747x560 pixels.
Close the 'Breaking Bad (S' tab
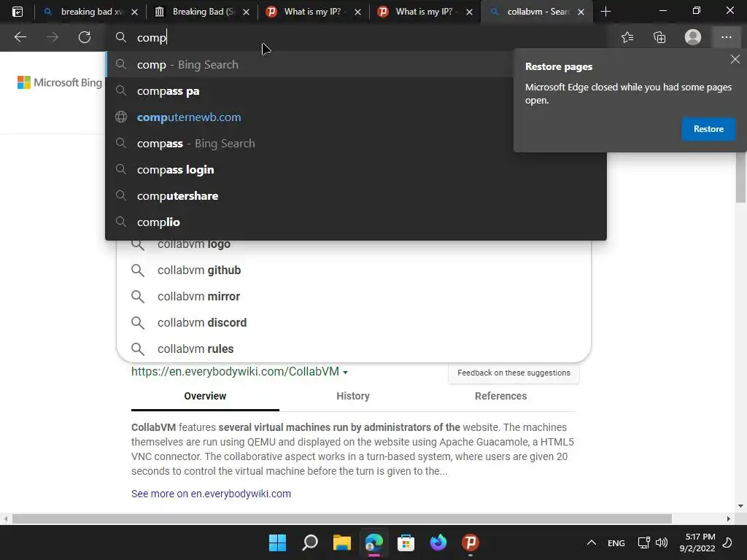(x=246, y=12)
